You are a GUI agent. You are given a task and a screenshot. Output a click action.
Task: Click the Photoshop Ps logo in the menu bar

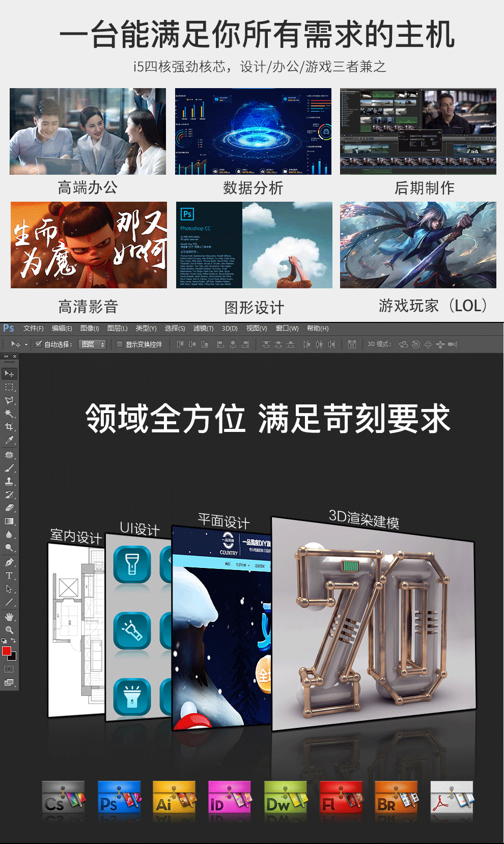click(x=9, y=329)
